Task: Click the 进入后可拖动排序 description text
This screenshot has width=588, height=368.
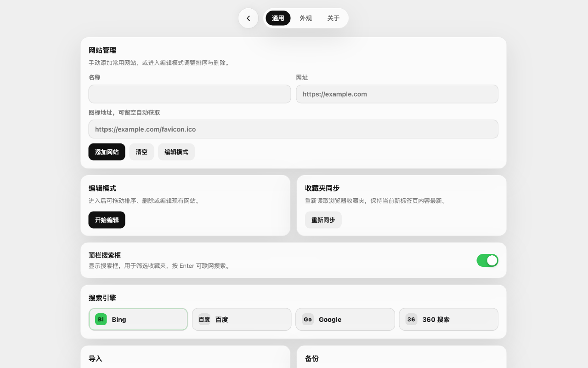Action: tap(144, 201)
